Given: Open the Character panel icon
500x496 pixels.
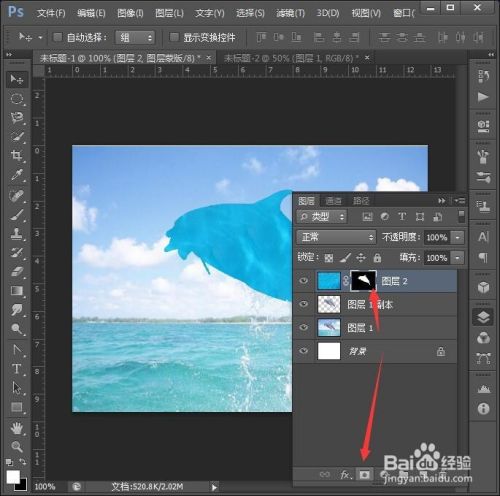Looking at the screenshot, I should (x=483, y=237).
